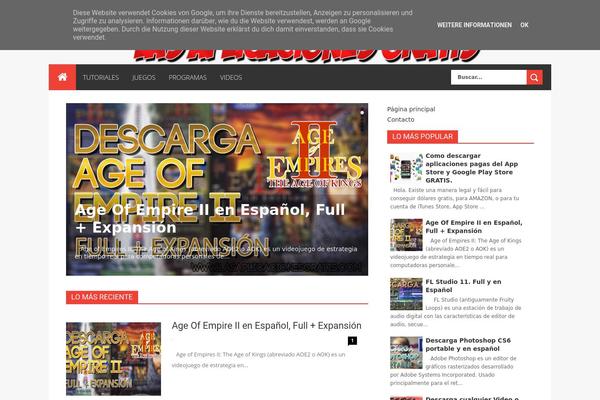Open recent post Age Of Empire II title
The width and height of the screenshot is (600, 400).
(x=266, y=326)
